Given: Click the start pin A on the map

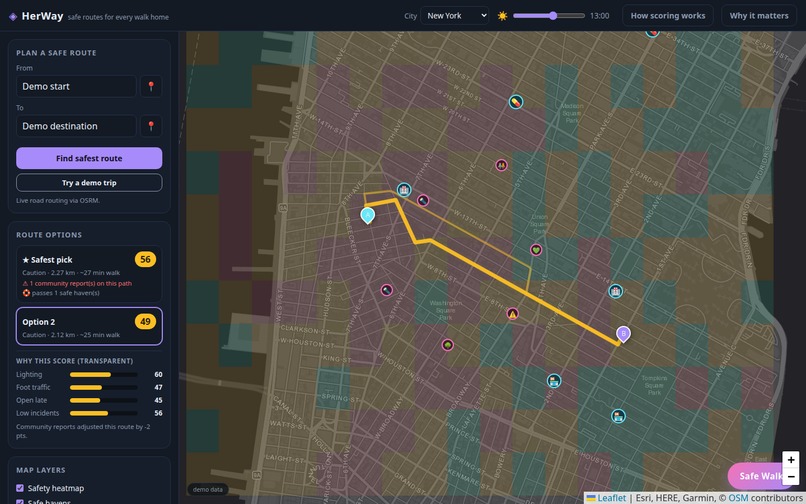Looking at the screenshot, I should [x=368, y=215].
